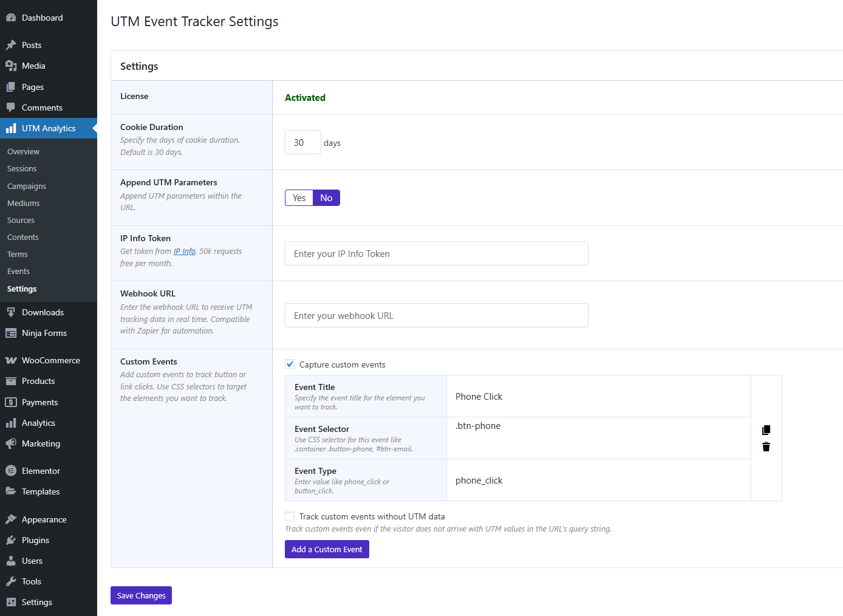Click the Tools wrench icon

(11, 581)
